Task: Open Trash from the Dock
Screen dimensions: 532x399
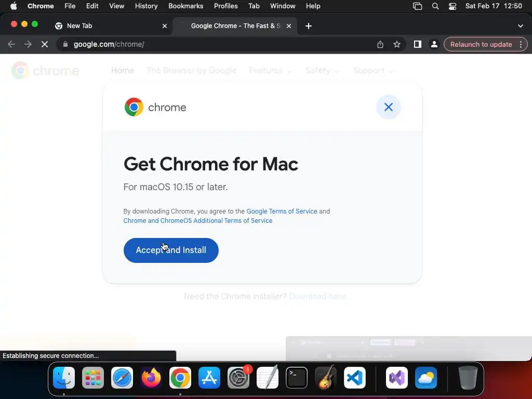Action: click(x=468, y=378)
